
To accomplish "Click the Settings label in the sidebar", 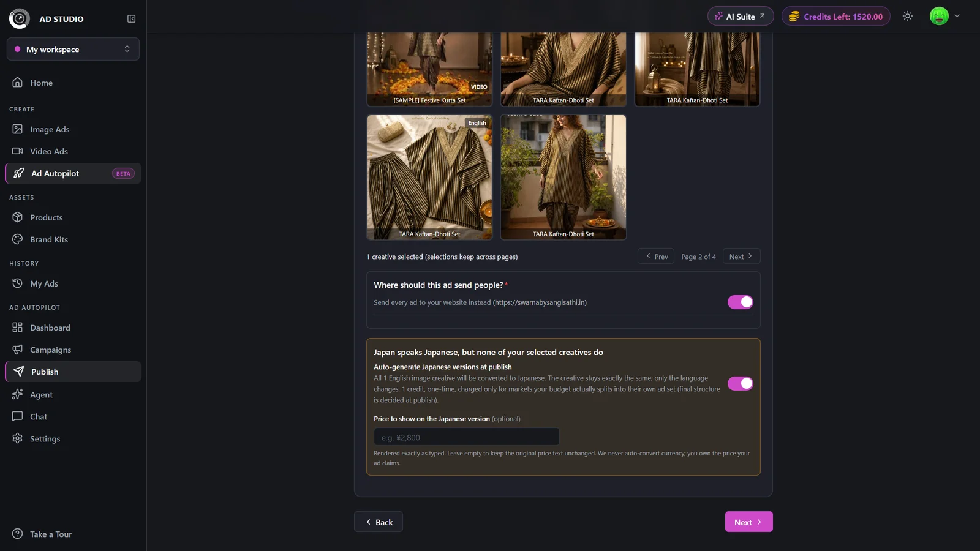I will coord(45,438).
